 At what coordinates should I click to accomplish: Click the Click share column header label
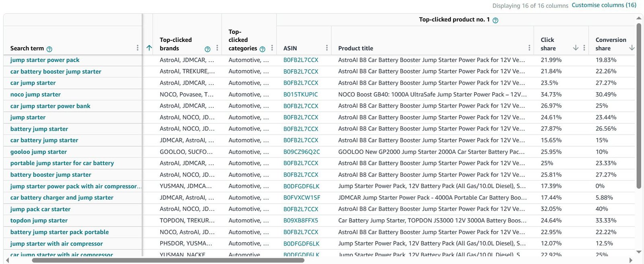pyautogui.click(x=548, y=44)
